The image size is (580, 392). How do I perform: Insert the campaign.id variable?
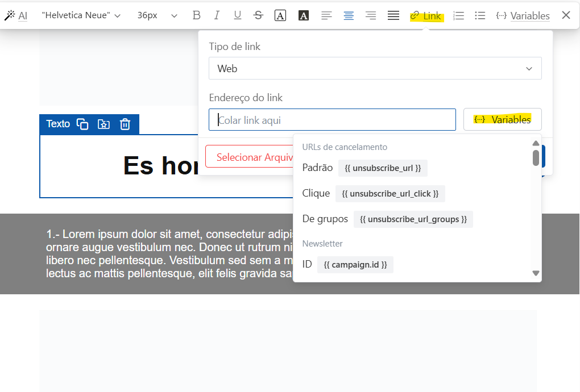pyautogui.click(x=355, y=265)
